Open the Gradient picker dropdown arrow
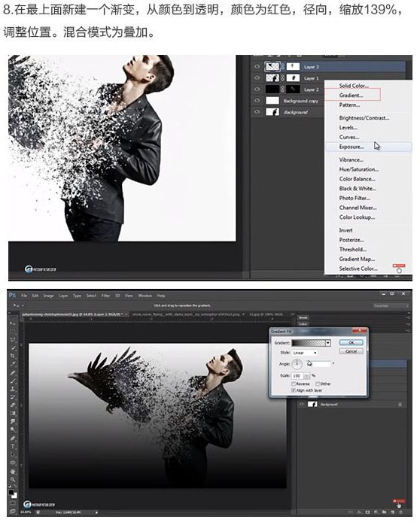Screen dimensions: 420x522 point(328,343)
